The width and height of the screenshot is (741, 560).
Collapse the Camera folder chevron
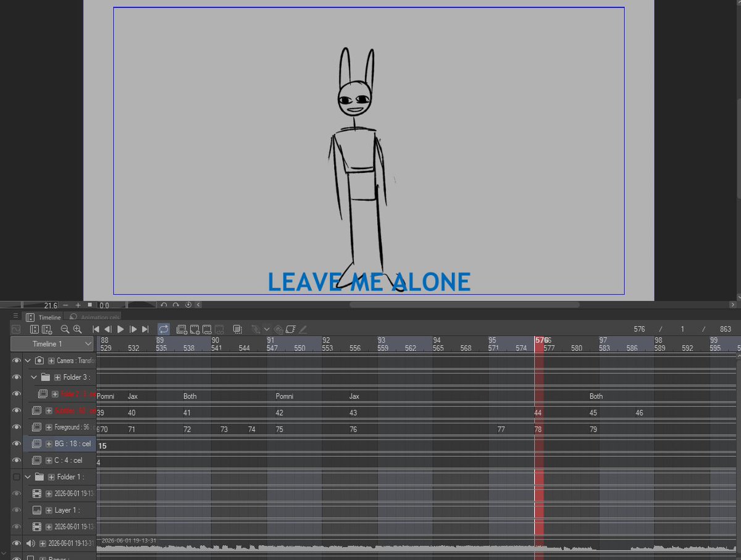[28, 361]
